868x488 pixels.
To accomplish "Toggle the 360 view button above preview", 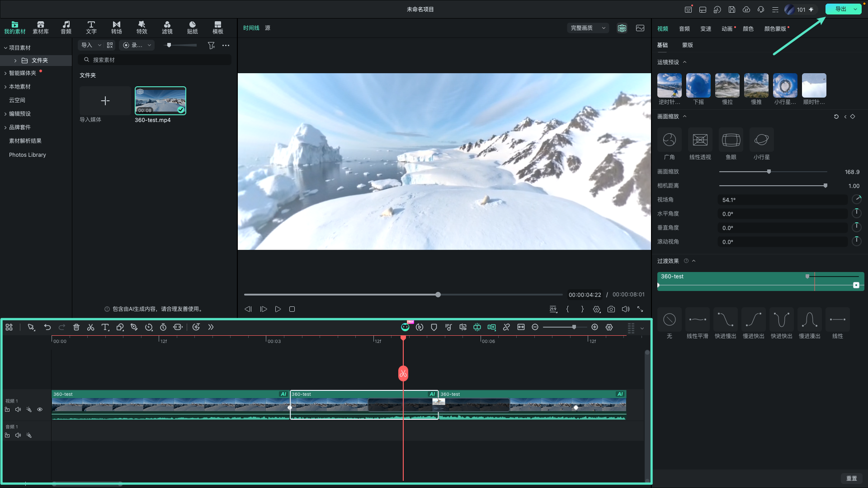I will (x=622, y=28).
